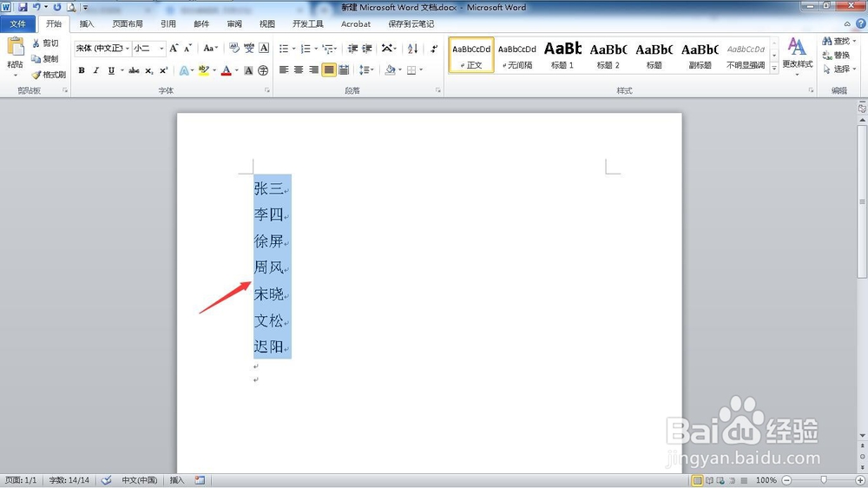Choose a font color with the red A

coord(226,70)
